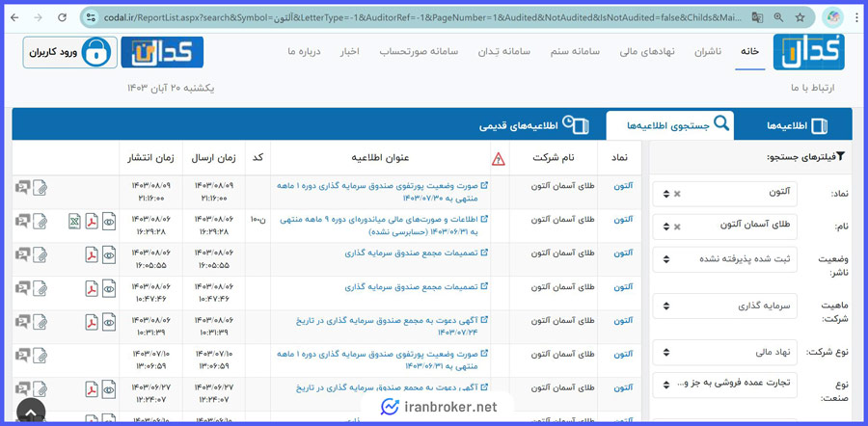The height and width of the screenshot is (426, 868).
Task: Open the سامانه تِدان menu item
Action: point(503,51)
